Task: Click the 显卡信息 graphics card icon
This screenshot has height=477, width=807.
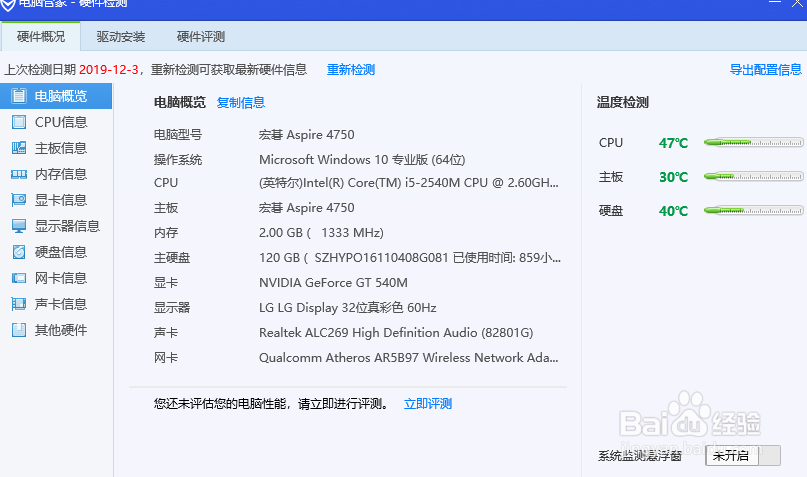Action: (19, 200)
